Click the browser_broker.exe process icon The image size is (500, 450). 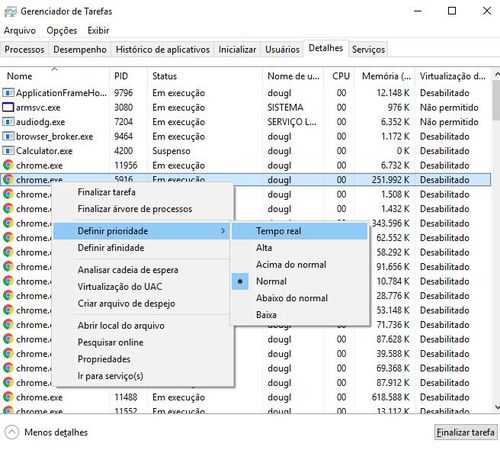click(8, 136)
